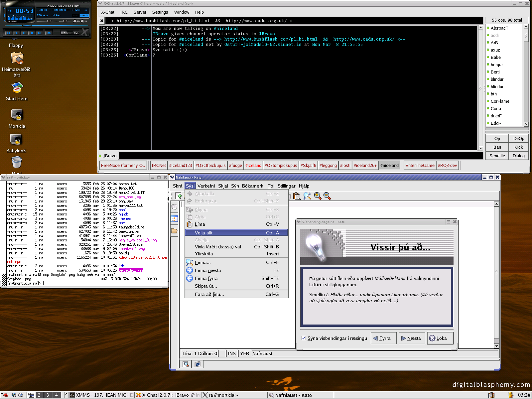The width and height of the screenshot is (532, 399).
Task: Uncheck 'Sýna vísbendingar í ræsingu' checkbox
Action: [x=304, y=338]
